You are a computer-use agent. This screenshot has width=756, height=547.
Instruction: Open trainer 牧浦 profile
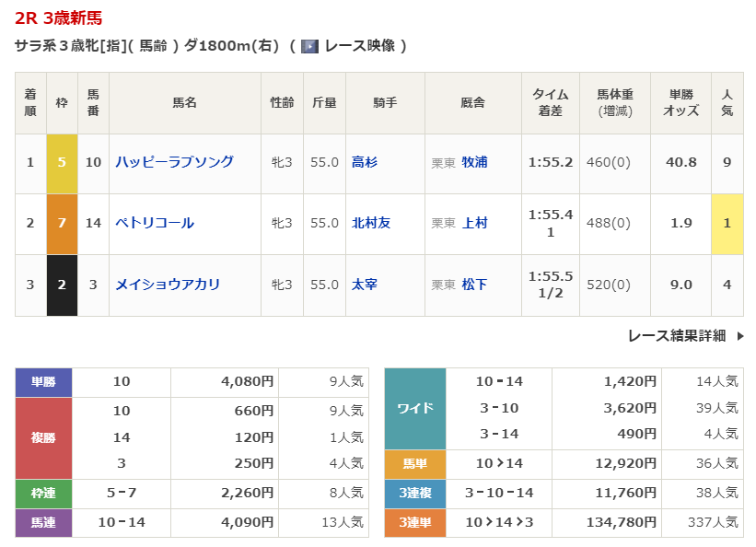[474, 162]
